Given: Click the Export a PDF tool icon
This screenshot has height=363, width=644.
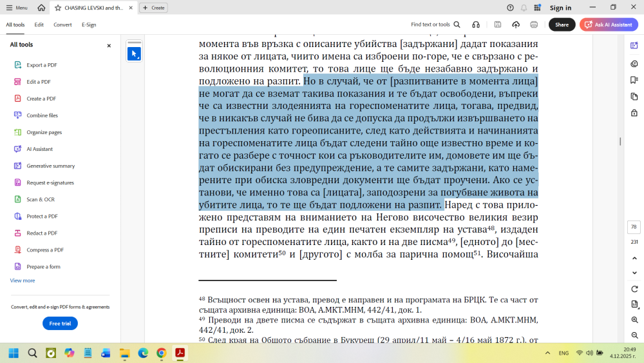Looking at the screenshot, I should pos(18,65).
